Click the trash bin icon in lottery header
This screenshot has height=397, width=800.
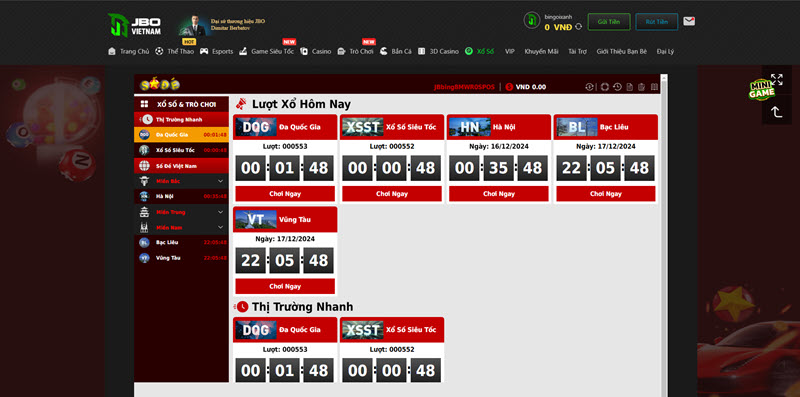point(642,87)
